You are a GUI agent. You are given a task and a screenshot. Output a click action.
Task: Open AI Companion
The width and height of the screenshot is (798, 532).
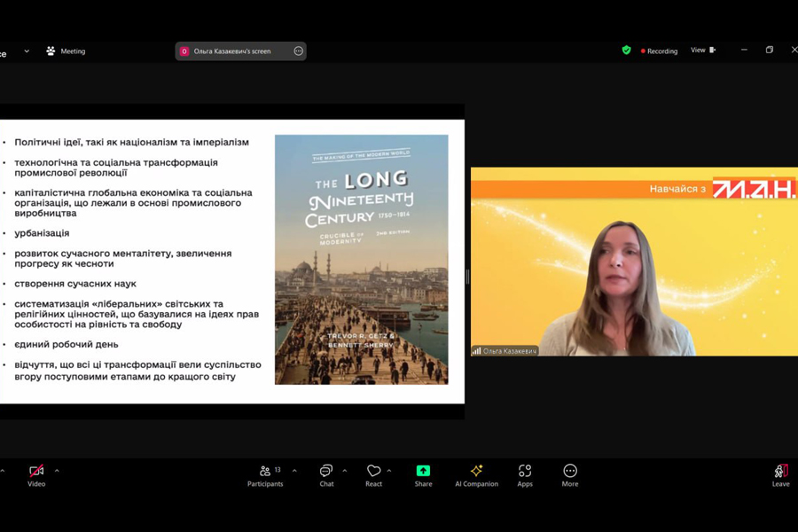pos(476,472)
